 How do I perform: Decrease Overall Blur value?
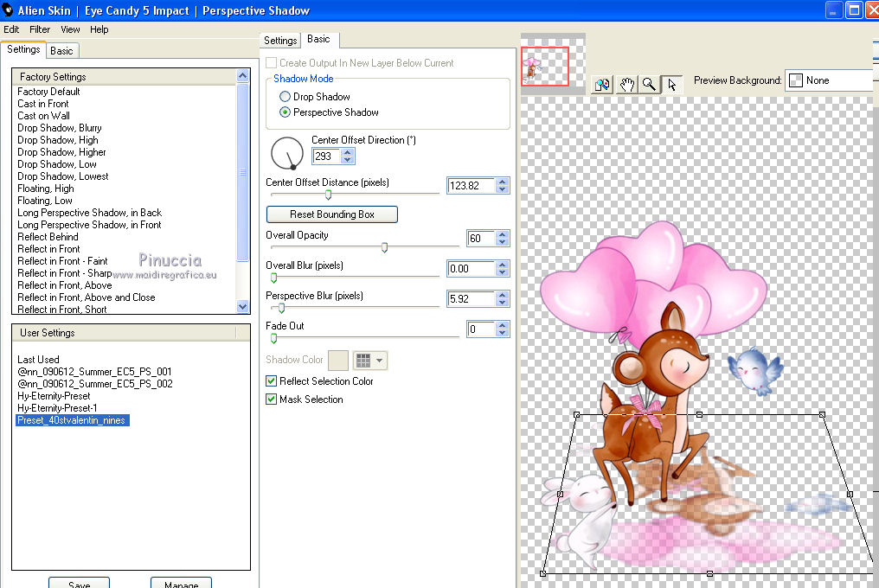point(503,272)
